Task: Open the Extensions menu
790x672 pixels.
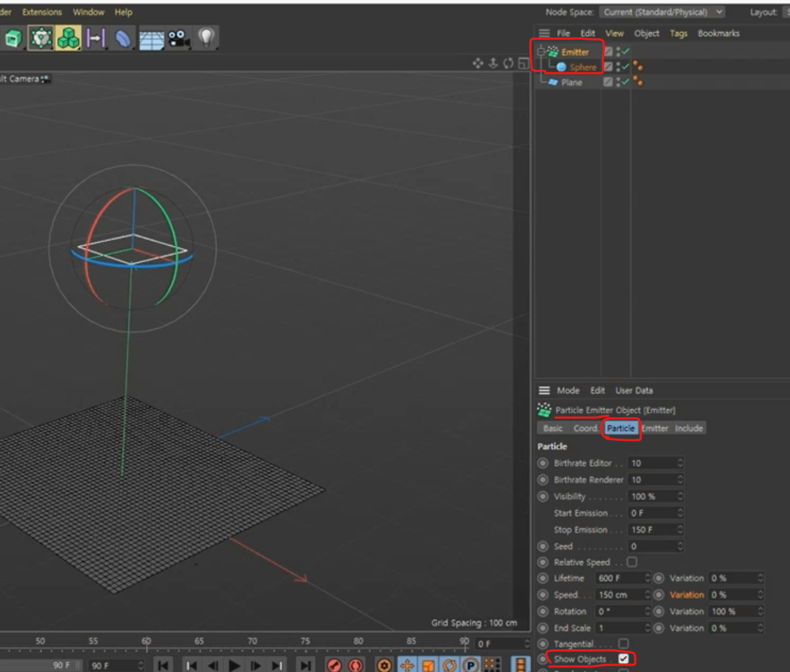Action: click(x=42, y=12)
